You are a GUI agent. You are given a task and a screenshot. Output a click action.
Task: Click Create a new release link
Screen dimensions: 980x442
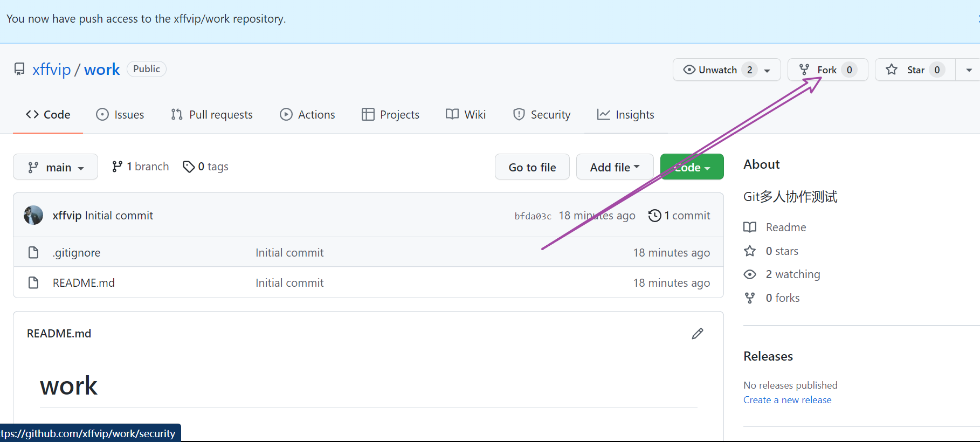(x=787, y=400)
